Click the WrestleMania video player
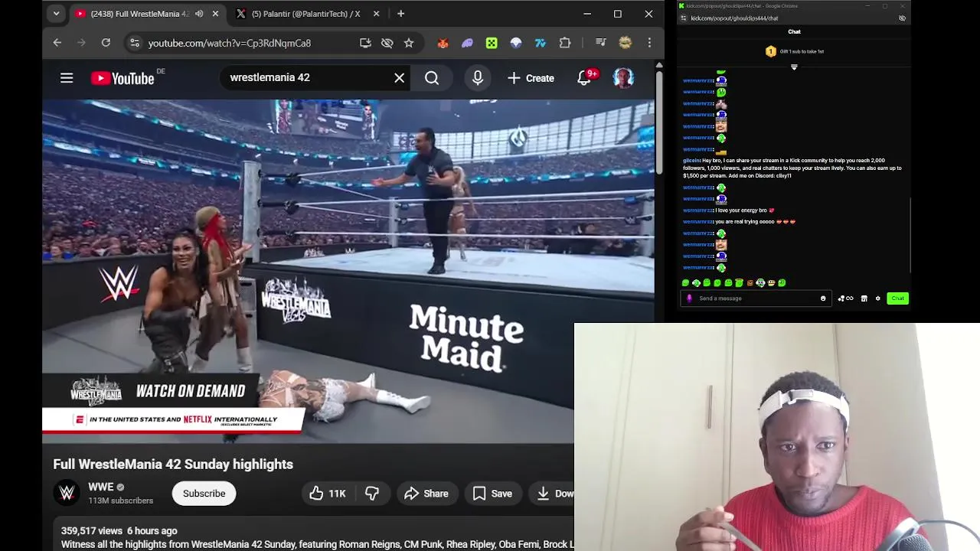This screenshot has height=551, width=980. (x=348, y=272)
